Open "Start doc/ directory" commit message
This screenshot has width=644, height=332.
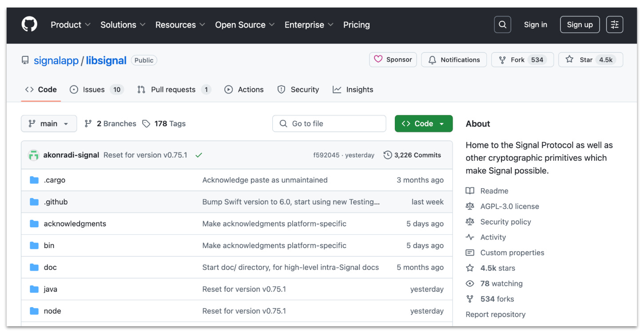click(x=290, y=267)
